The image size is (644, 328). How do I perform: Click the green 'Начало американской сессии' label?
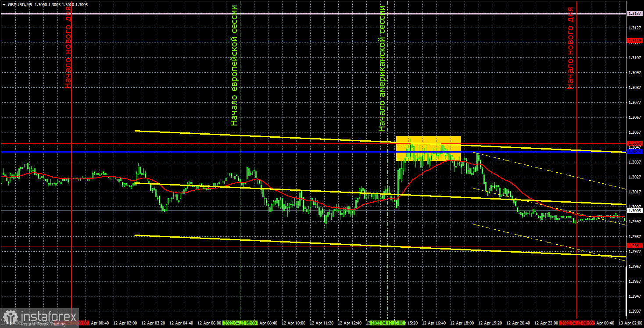(x=382, y=68)
